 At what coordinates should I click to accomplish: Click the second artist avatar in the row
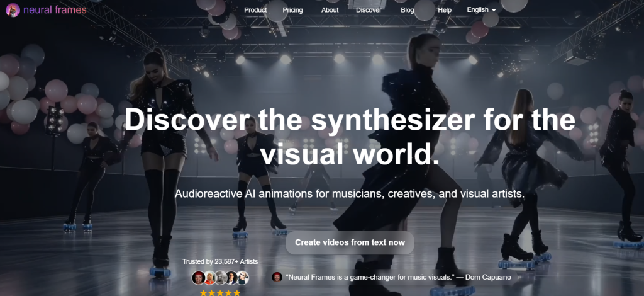pos(209,278)
